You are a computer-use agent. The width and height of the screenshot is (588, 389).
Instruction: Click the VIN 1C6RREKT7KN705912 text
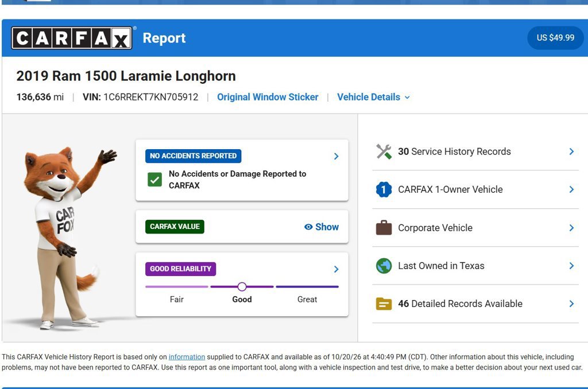pyautogui.click(x=140, y=97)
